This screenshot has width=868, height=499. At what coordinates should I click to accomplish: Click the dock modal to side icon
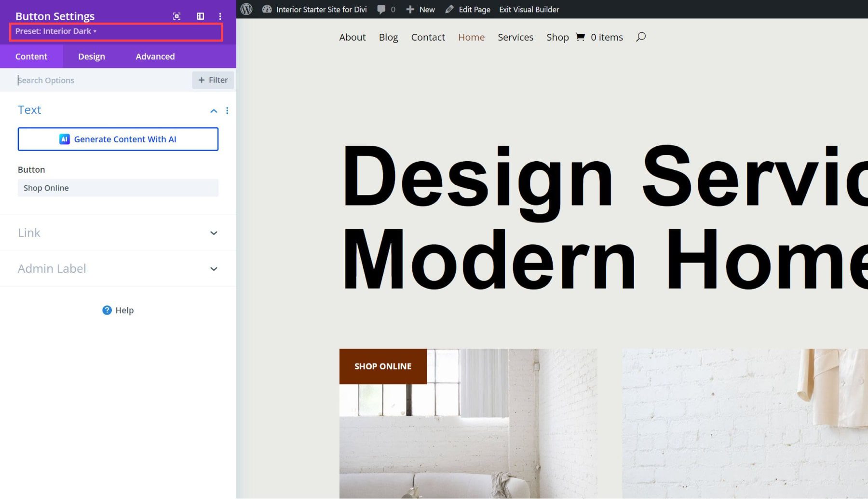click(200, 16)
